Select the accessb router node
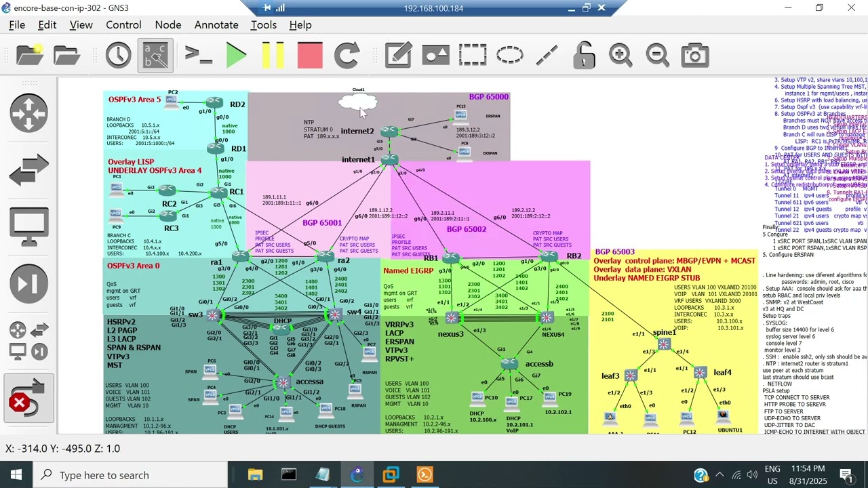Screen dimensions: 868x488 [x=510, y=364]
